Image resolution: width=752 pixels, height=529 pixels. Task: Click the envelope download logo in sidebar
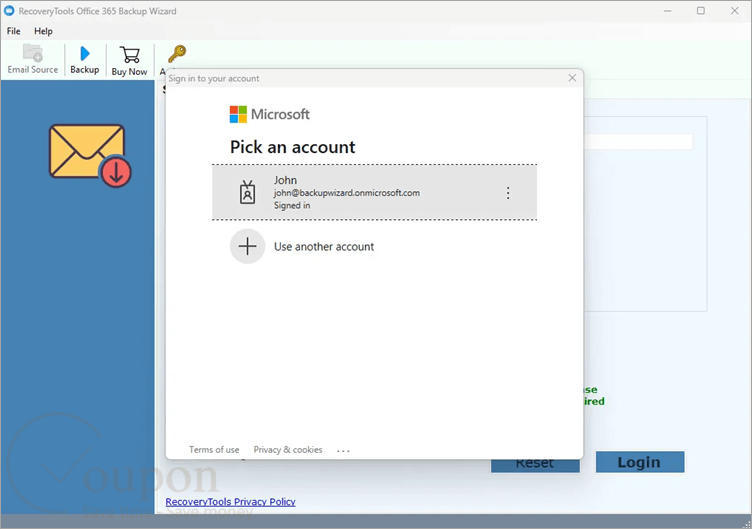(90, 155)
